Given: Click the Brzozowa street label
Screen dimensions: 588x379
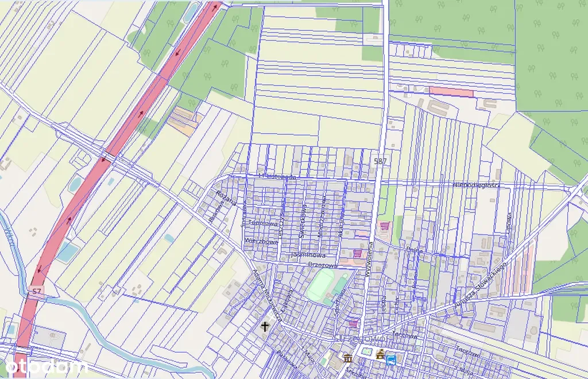Looking at the screenshot, I should click(322, 265).
